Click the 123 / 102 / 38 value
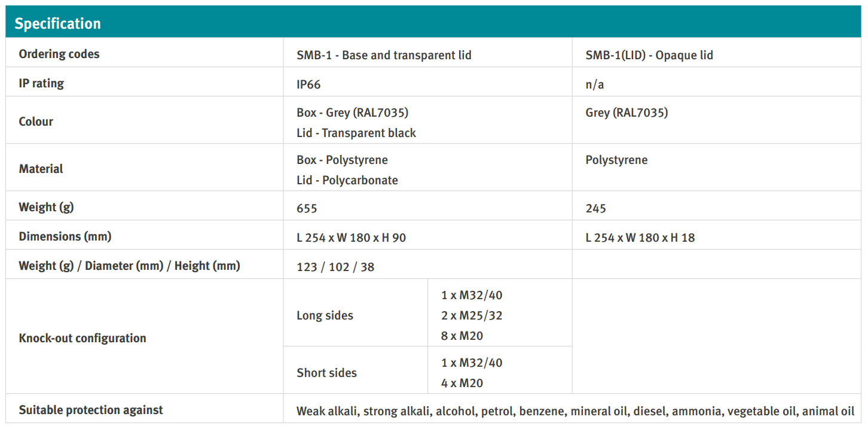 click(335, 267)
